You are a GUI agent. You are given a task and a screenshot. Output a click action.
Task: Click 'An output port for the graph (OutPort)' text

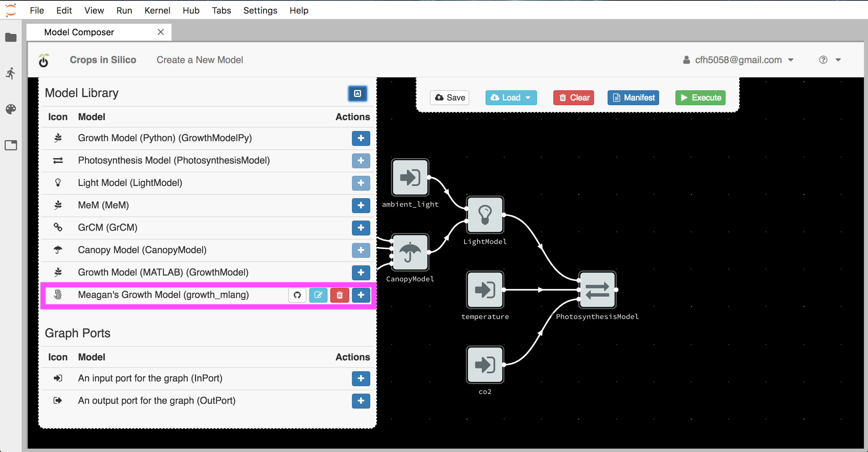[x=157, y=401]
